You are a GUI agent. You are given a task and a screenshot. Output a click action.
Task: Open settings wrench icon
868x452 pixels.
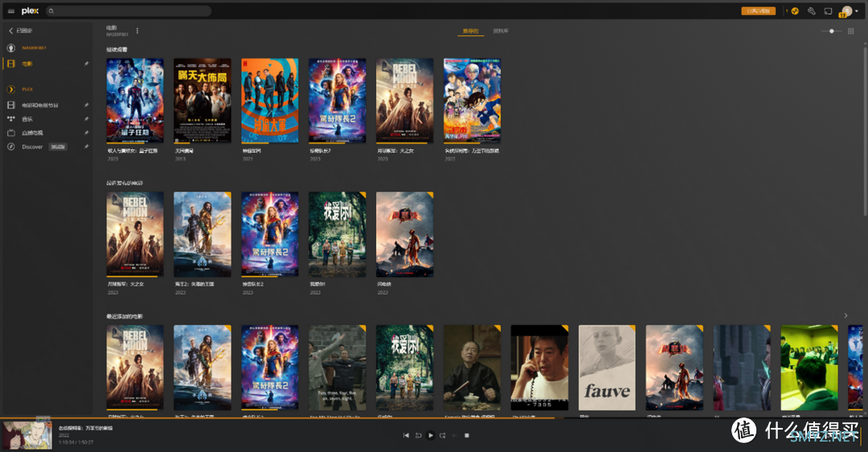coord(812,11)
